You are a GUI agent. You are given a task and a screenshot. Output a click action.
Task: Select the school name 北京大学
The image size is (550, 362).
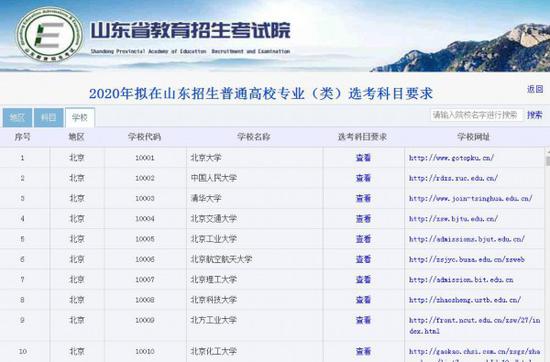point(206,158)
